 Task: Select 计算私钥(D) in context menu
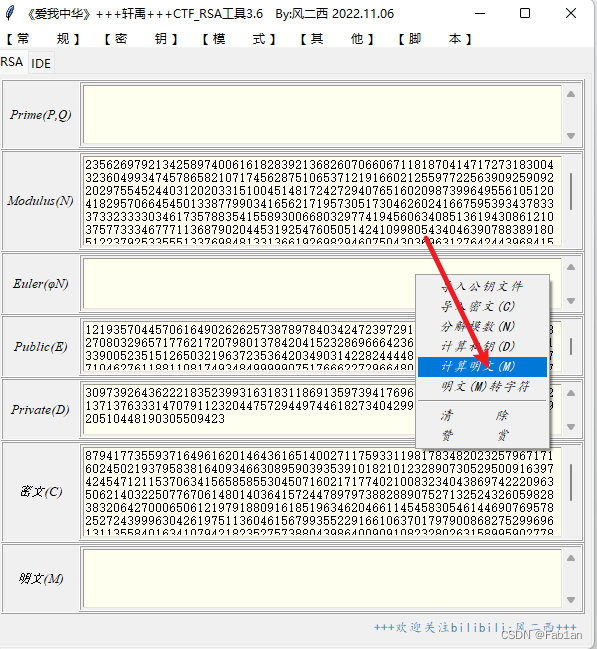coord(482,346)
